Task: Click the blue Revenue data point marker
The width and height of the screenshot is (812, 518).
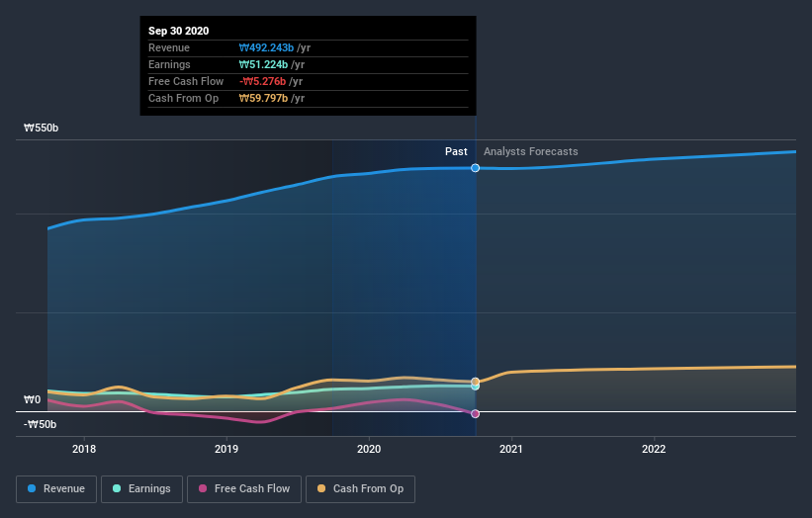Action: coord(475,168)
